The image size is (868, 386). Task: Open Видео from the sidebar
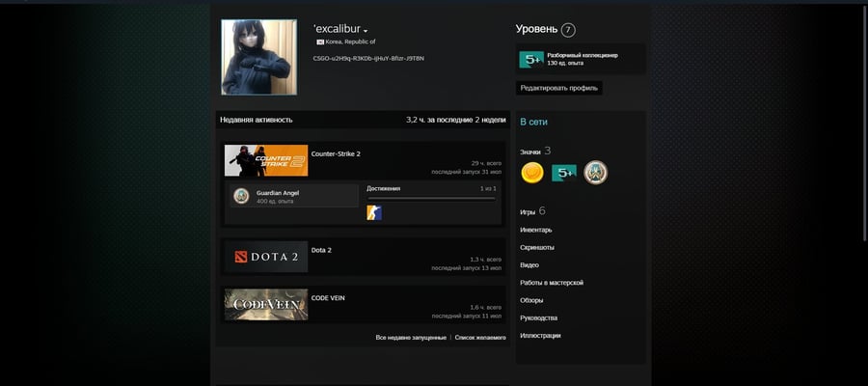529,265
